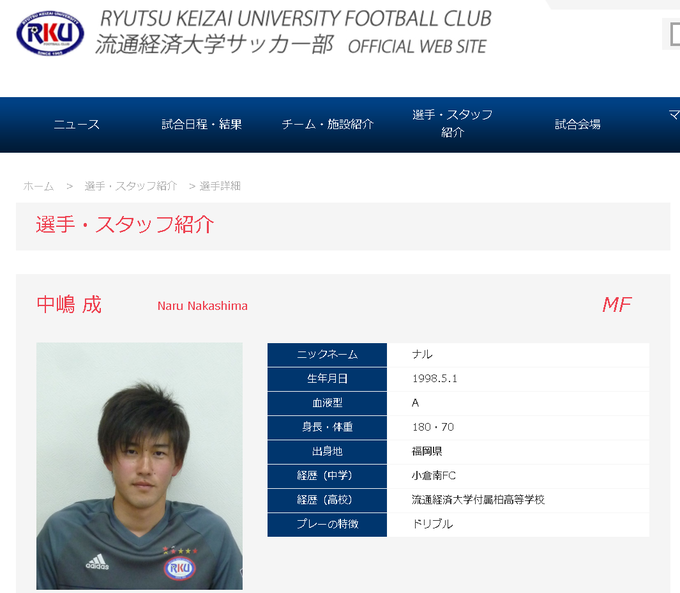Open 選手・スタッフ紹介 in the navigation bar

(452, 124)
